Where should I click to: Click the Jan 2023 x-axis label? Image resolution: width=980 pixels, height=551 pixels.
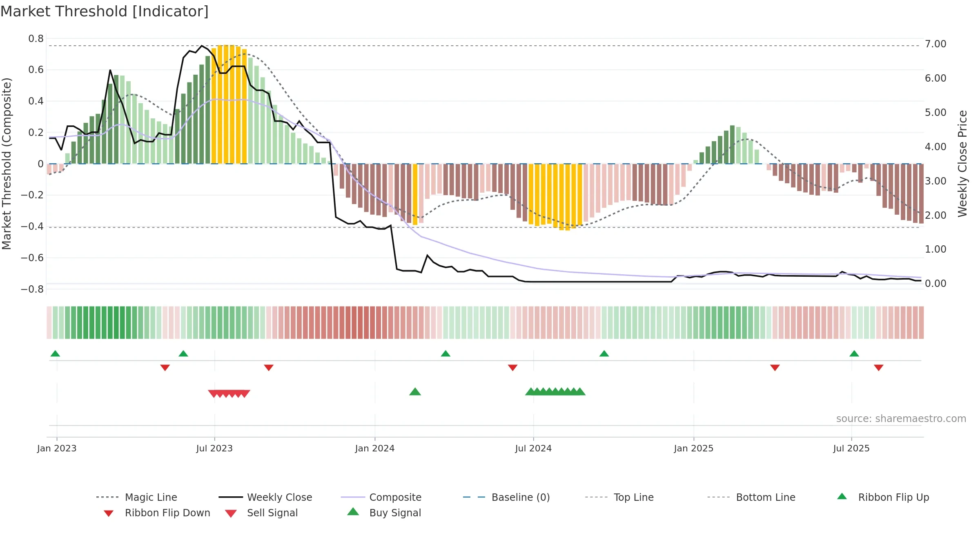tap(57, 449)
